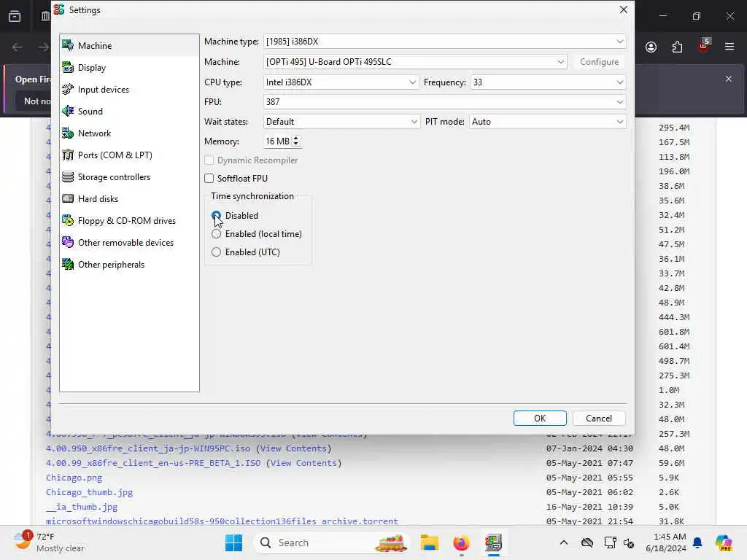Open the PIT mode dropdown

coord(547,122)
